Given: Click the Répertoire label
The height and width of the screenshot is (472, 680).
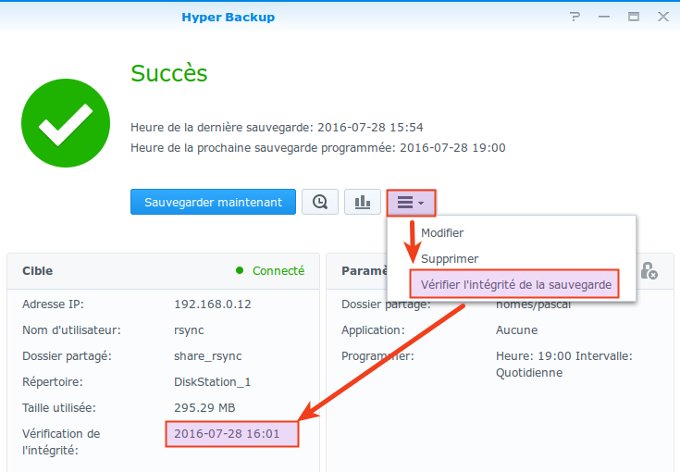Looking at the screenshot, I should point(52,382).
